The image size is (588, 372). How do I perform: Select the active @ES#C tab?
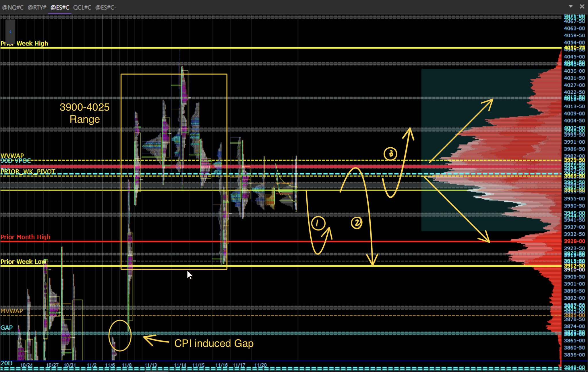click(x=60, y=7)
